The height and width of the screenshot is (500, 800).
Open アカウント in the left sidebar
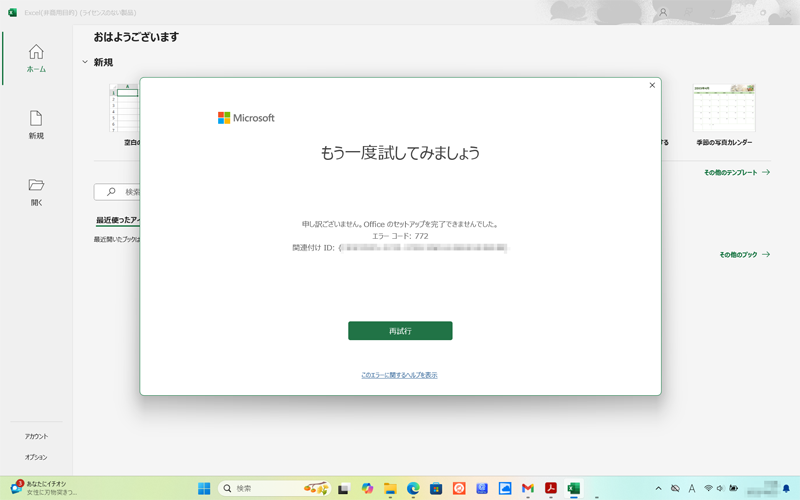pos(36,437)
